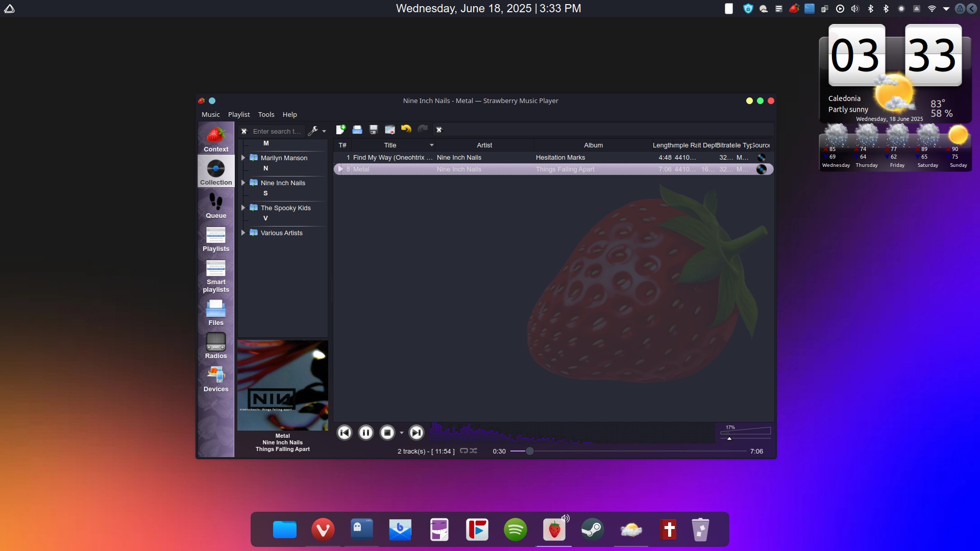Pause the playing track
Viewport: 980px width, 551px height.
tap(366, 433)
